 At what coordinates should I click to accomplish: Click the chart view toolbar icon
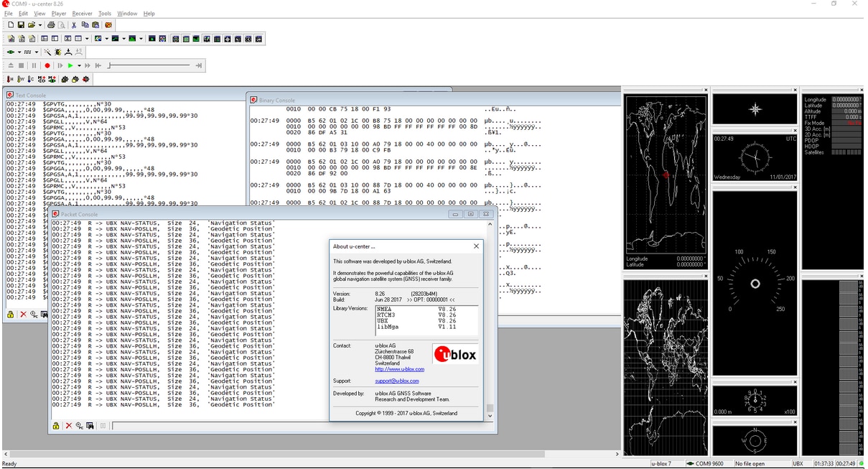tap(115, 39)
